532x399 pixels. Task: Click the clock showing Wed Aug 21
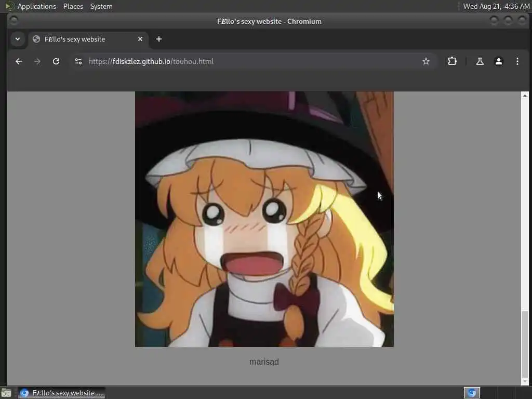tap(496, 6)
